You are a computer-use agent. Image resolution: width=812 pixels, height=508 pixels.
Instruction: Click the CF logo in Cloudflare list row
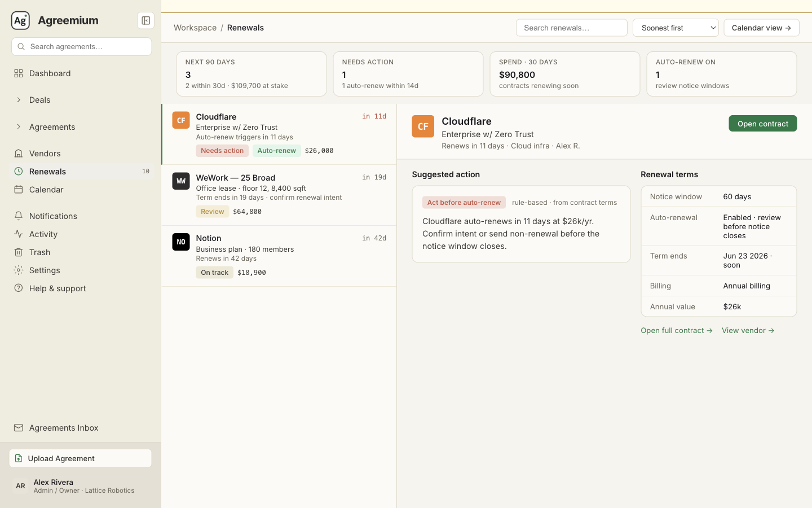tap(181, 120)
